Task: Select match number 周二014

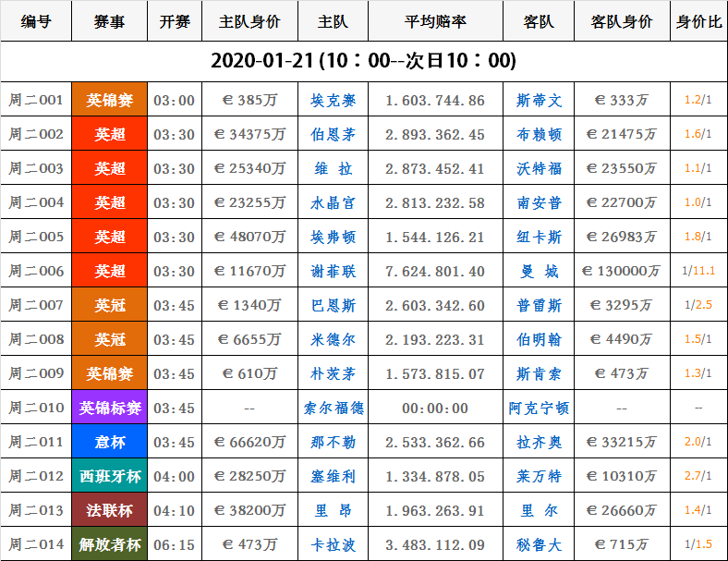Action: [x=36, y=544]
